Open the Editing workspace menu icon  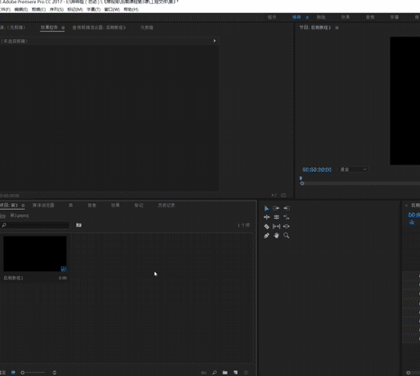(x=307, y=17)
